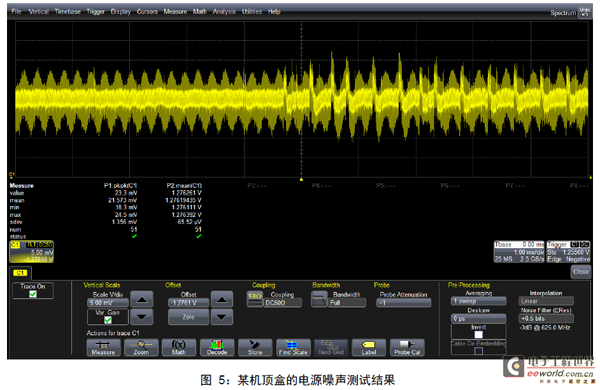
Task: Toggle the Cable De-Embedding checkbox
Action: click(478, 351)
